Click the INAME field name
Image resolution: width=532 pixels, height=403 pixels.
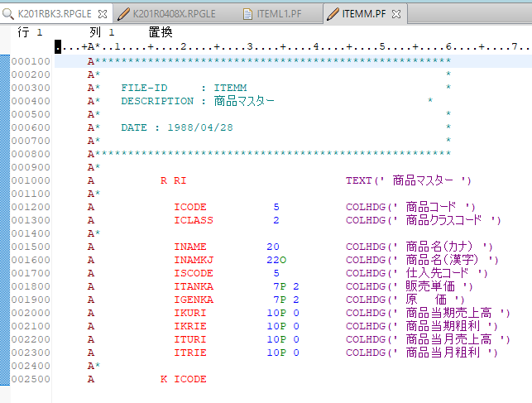(190, 247)
